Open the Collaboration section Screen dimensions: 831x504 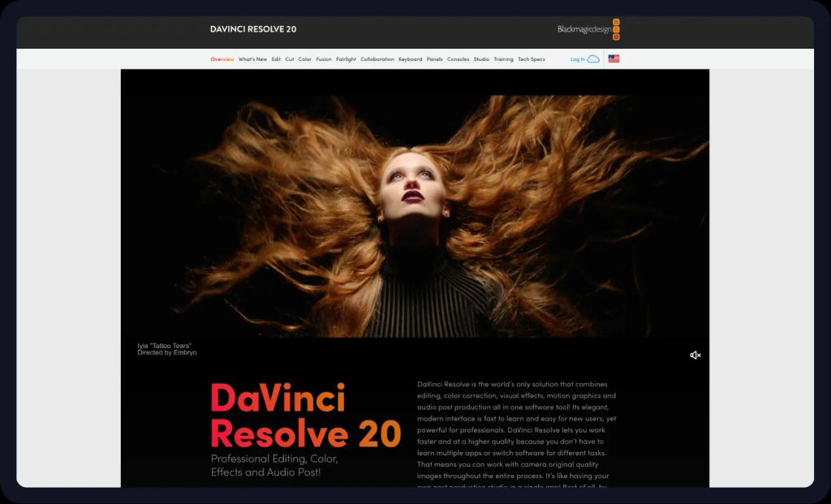click(x=377, y=58)
